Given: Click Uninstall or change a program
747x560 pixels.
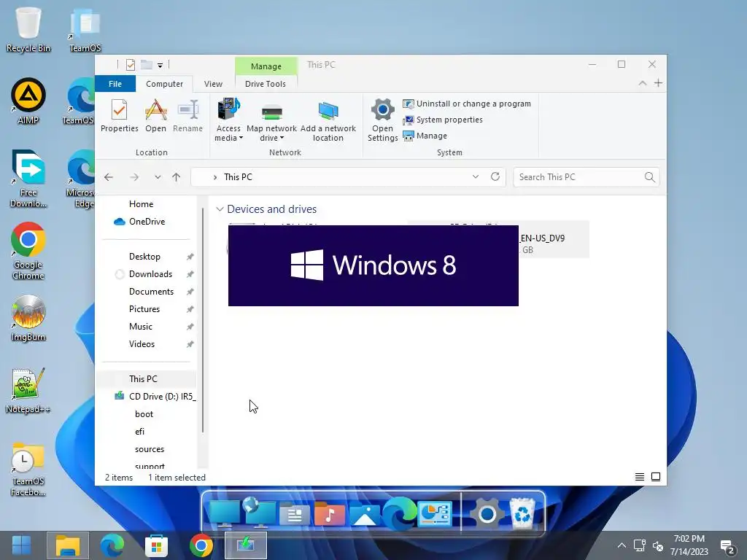Looking at the screenshot, I should click(x=467, y=104).
